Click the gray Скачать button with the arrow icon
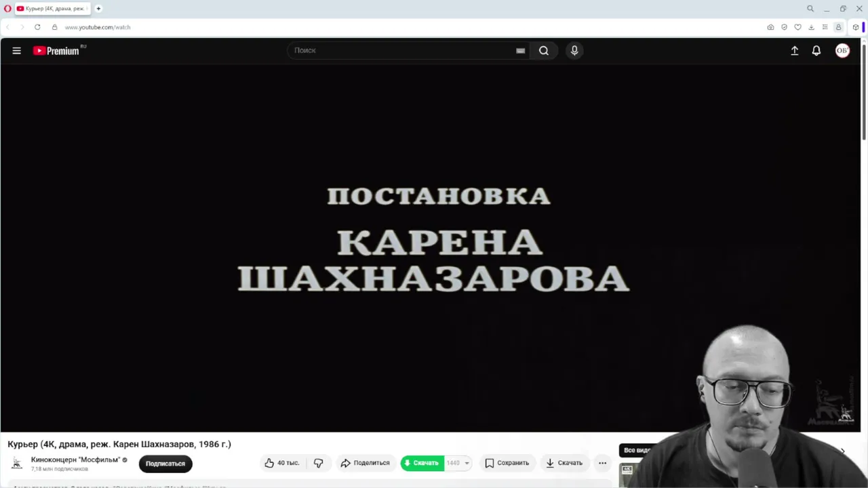Image resolution: width=868 pixels, height=488 pixels. 564,463
